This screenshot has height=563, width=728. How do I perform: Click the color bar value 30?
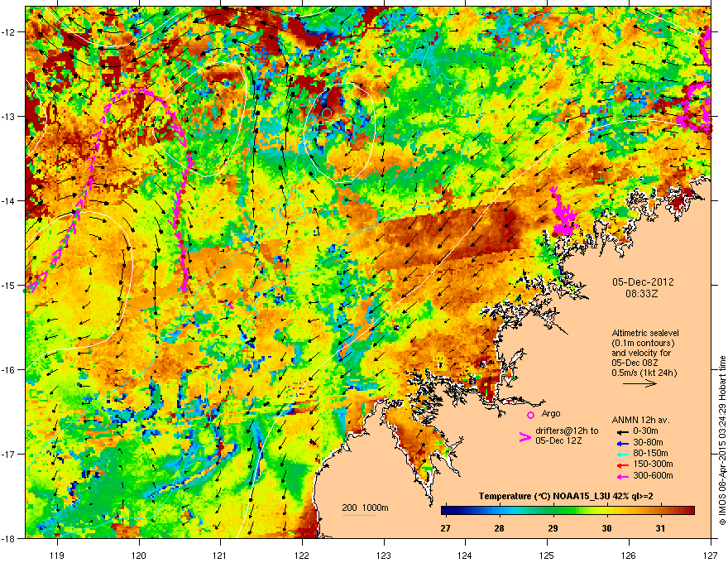tap(606, 528)
